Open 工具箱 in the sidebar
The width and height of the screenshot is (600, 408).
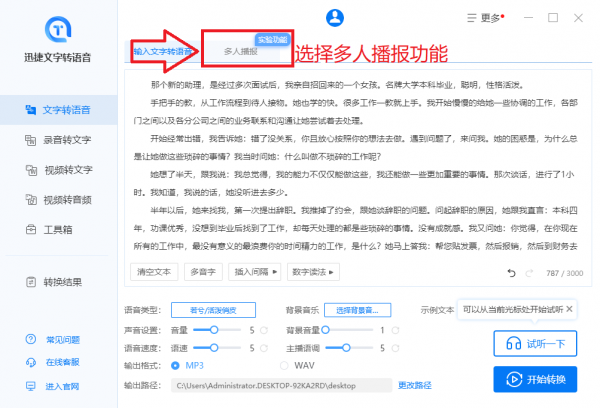pyautogui.click(x=59, y=229)
